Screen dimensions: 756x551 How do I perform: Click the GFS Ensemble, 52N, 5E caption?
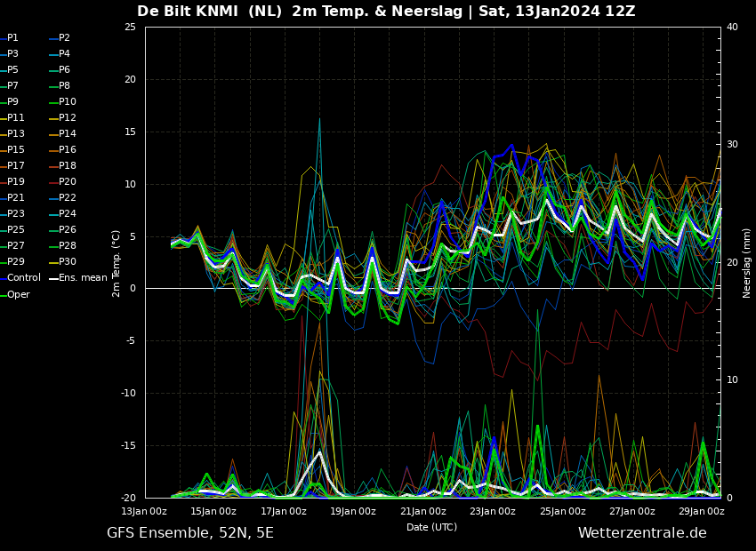coord(190,533)
